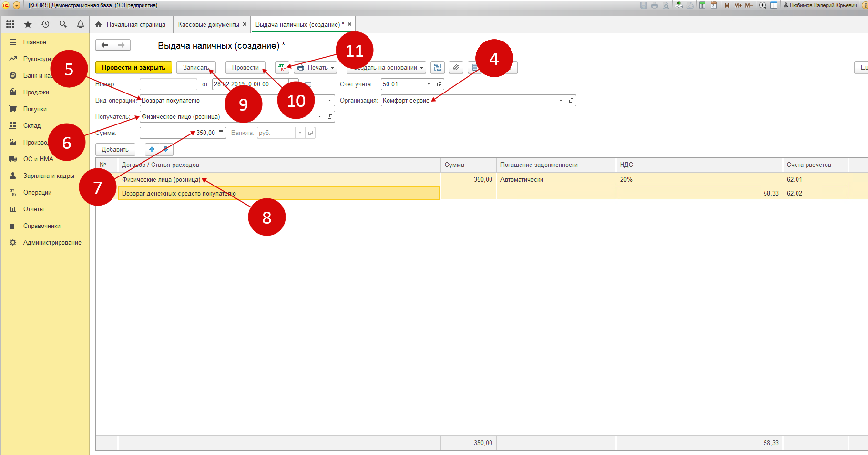Click the notifications bell icon
The image size is (868, 455).
81,24
